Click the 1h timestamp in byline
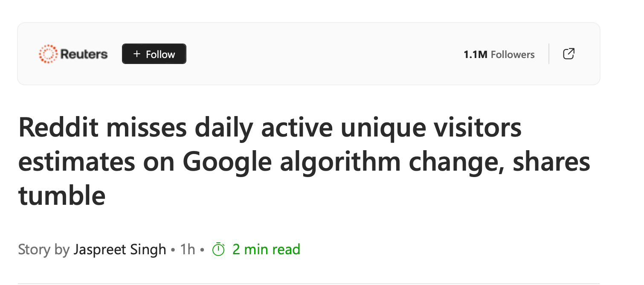This screenshot has width=644, height=285. tap(187, 250)
